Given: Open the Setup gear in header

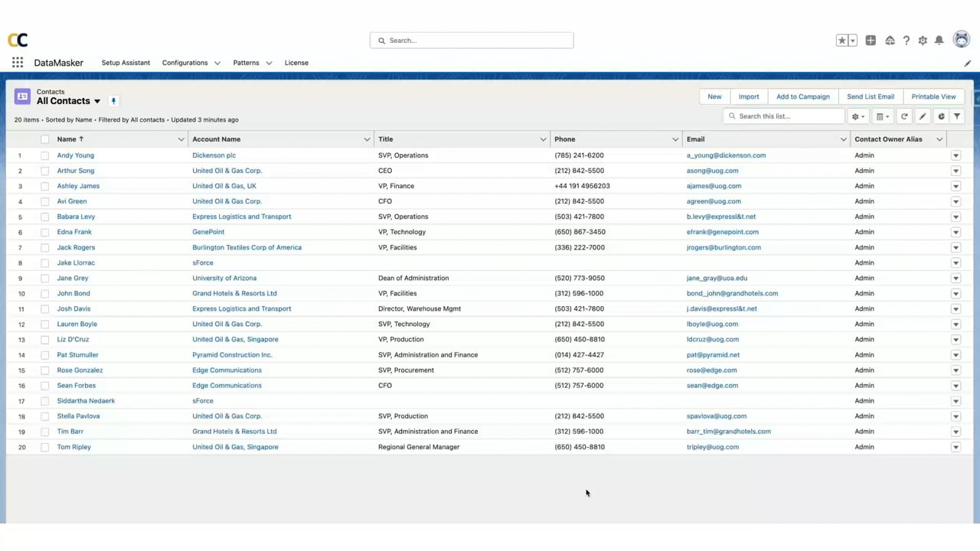Looking at the screenshot, I should (x=923, y=41).
